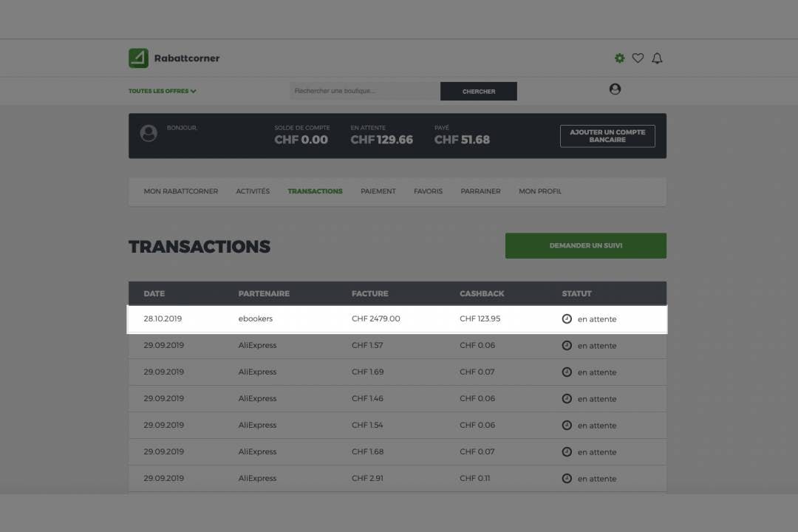Click the boutique search input field
Viewport: 798px width, 532px height.
365,90
